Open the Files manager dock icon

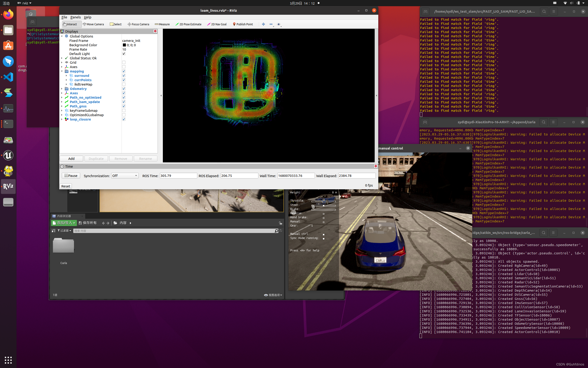coord(8,30)
